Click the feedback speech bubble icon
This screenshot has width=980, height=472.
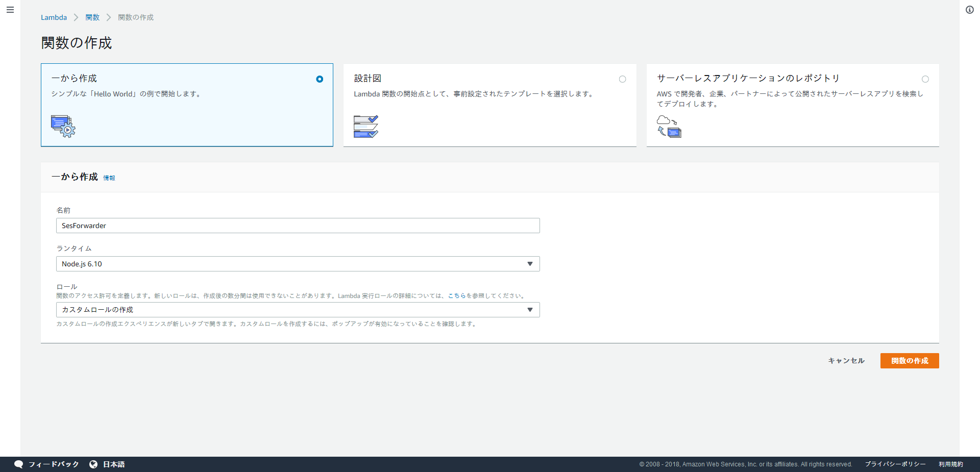click(x=18, y=464)
